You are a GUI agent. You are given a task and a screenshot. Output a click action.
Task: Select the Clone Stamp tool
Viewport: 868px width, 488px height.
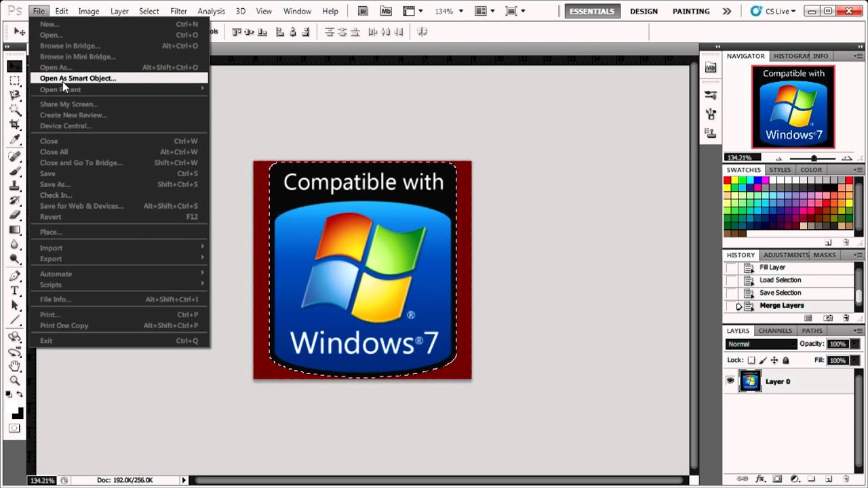(14, 186)
